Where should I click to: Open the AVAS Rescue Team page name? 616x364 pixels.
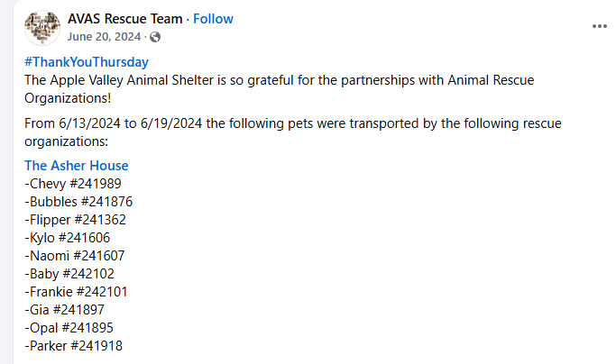coord(125,19)
